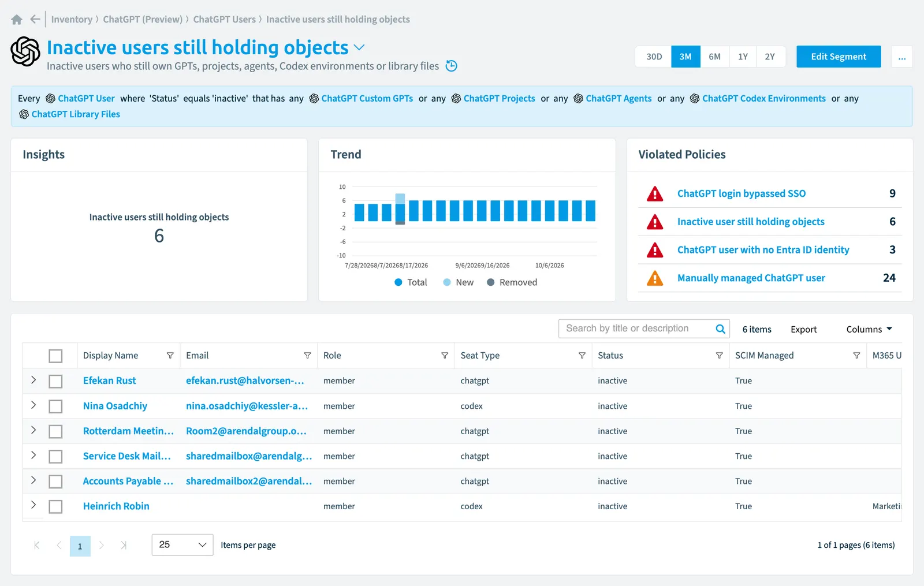
Task: Open the segment title dropdown chevron
Action: (359, 47)
